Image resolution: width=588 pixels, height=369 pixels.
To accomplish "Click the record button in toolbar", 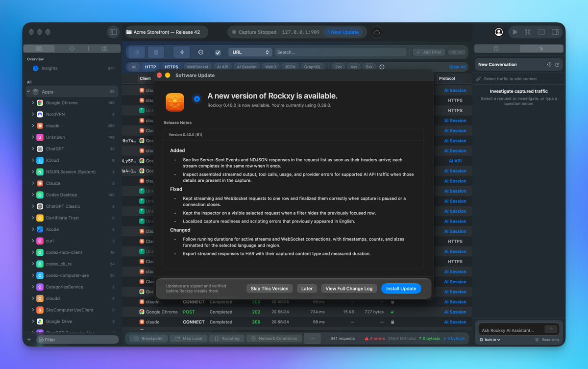I will pyautogui.click(x=137, y=52).
